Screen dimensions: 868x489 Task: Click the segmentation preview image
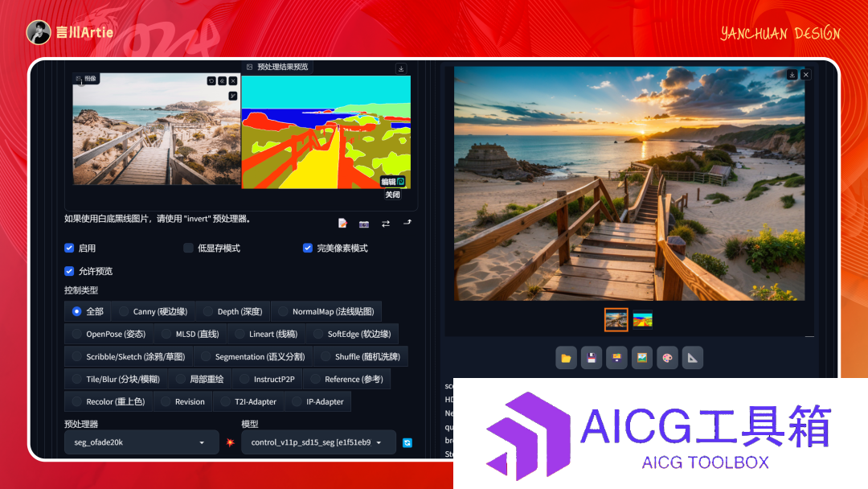click(326, 133)
